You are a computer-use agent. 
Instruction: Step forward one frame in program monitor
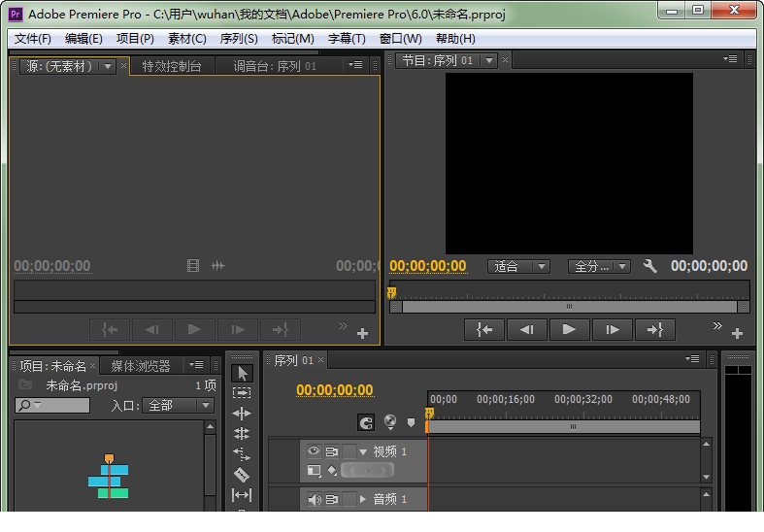click(x=612, y=330)
